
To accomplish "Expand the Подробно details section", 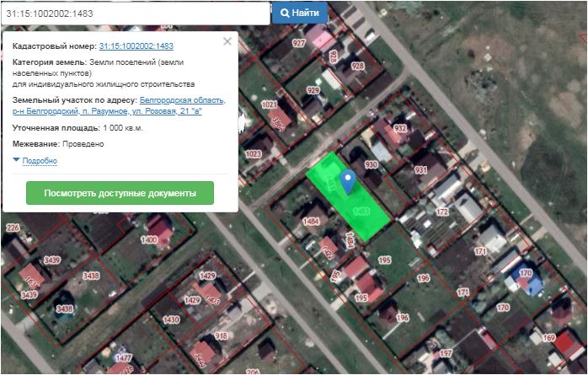I will 39,160.
